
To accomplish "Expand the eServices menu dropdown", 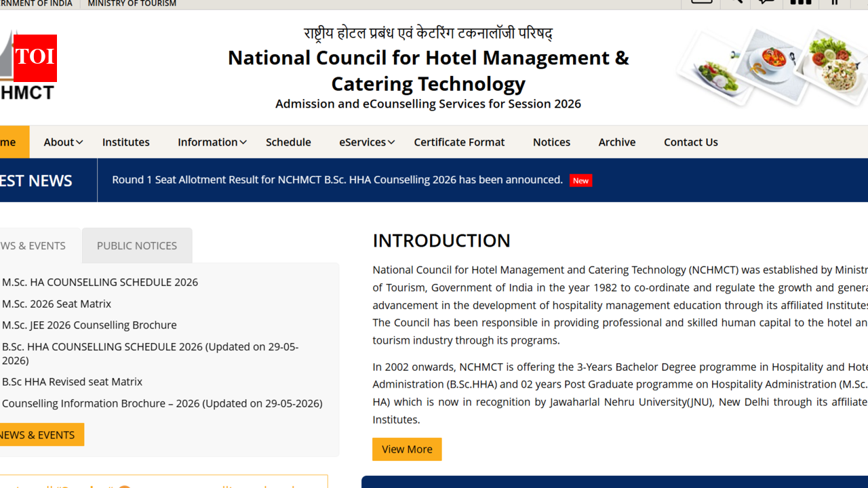I will (x=367, y=142).
